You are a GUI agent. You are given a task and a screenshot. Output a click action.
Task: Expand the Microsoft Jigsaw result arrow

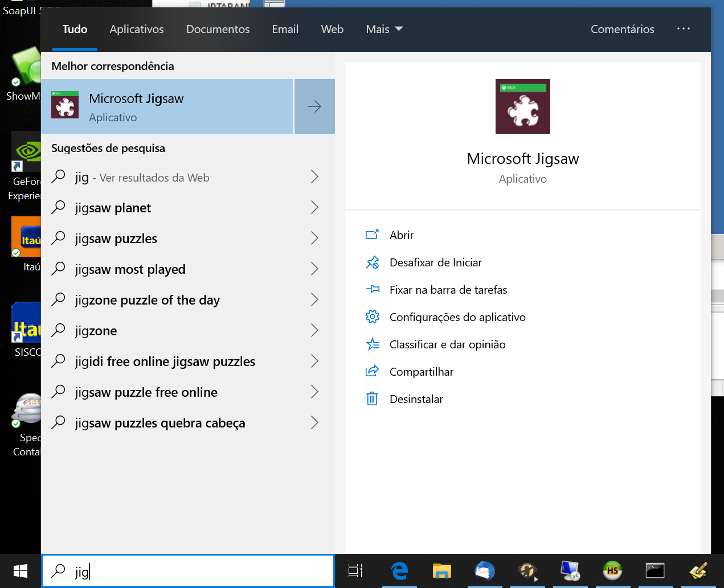tap(314, 106)
